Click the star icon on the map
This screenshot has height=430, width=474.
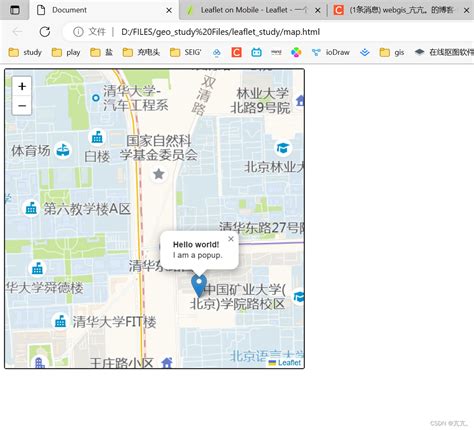[159, 174]
